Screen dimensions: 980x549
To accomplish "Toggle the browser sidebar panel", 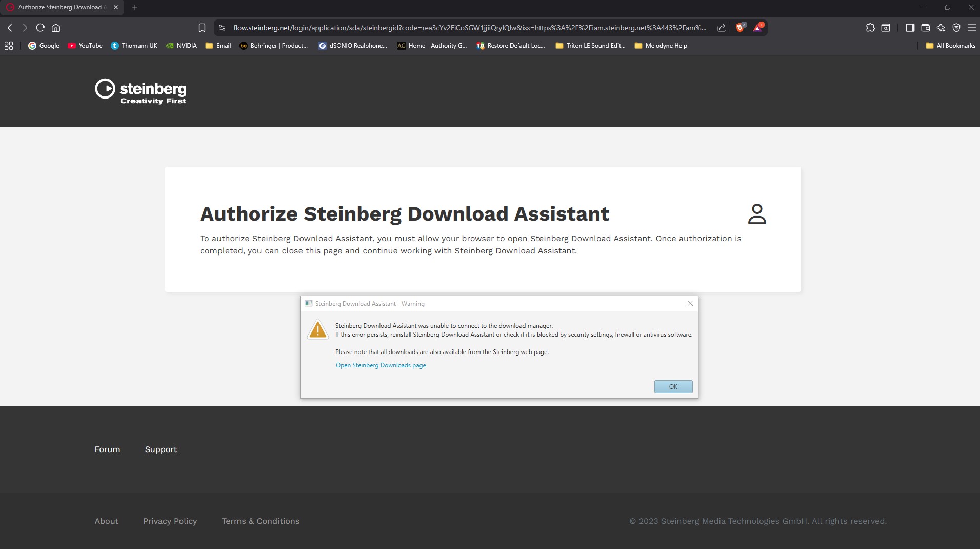I will point(910,28).
